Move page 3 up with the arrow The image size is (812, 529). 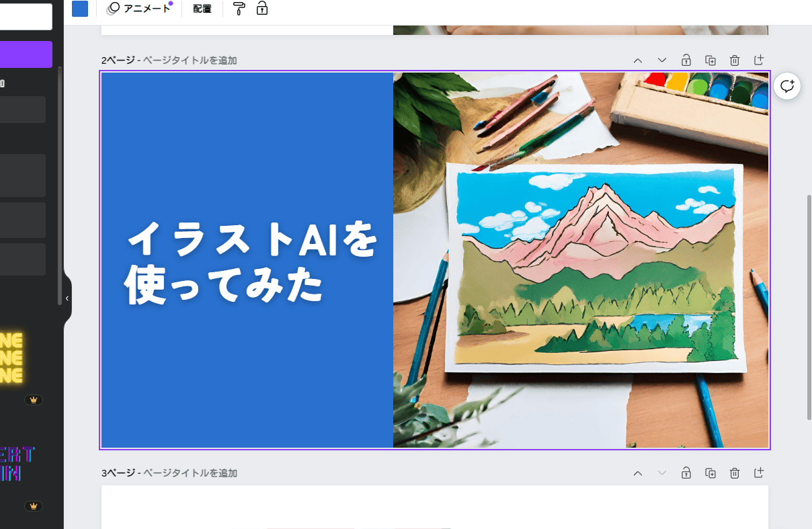tap(638, 473)
